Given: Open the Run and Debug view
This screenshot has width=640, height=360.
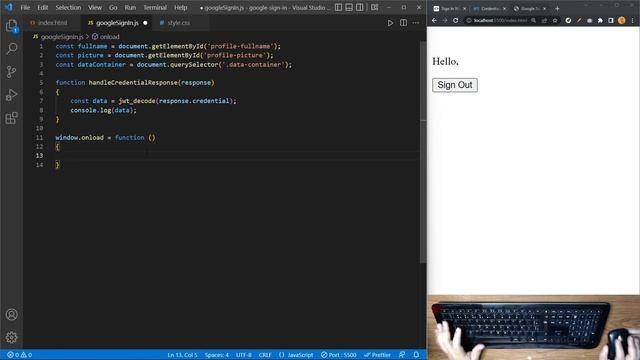Looking at the screenshot, I should [11, 95].
